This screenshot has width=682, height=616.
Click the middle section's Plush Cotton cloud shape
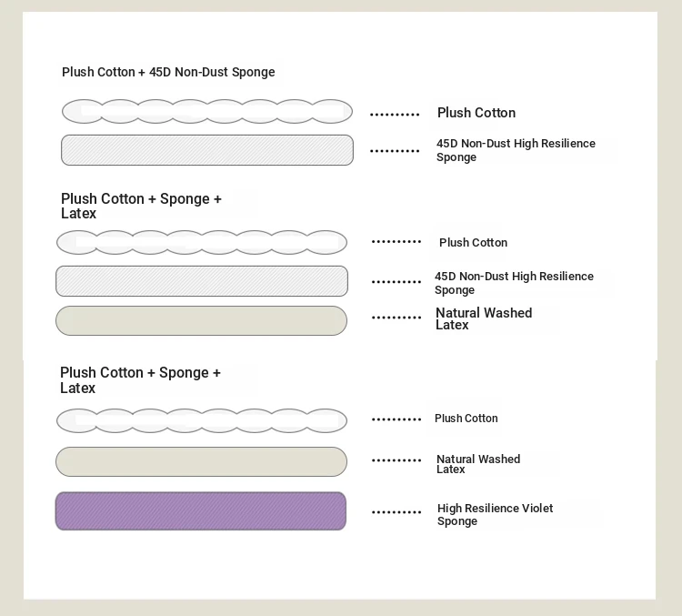202,242
